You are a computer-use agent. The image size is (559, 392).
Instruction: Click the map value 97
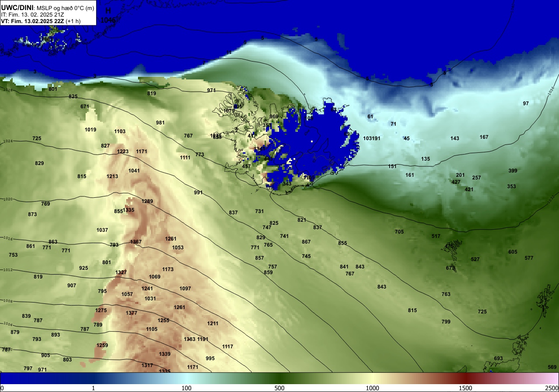[x=526, y=103]
